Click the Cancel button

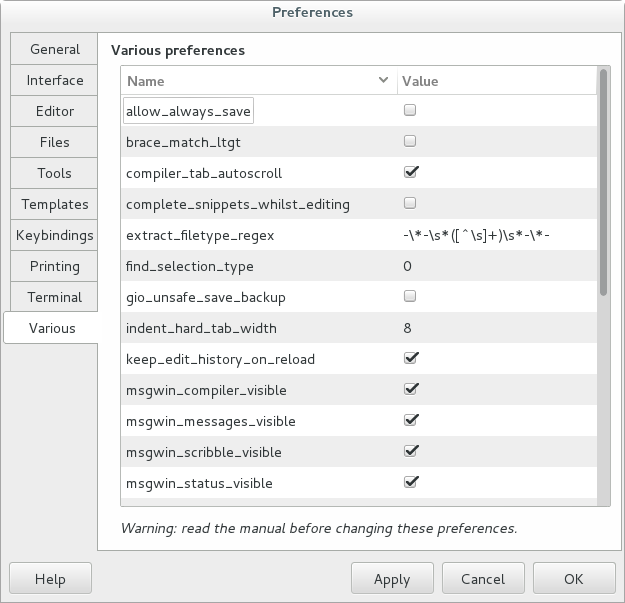coord(483,579)
